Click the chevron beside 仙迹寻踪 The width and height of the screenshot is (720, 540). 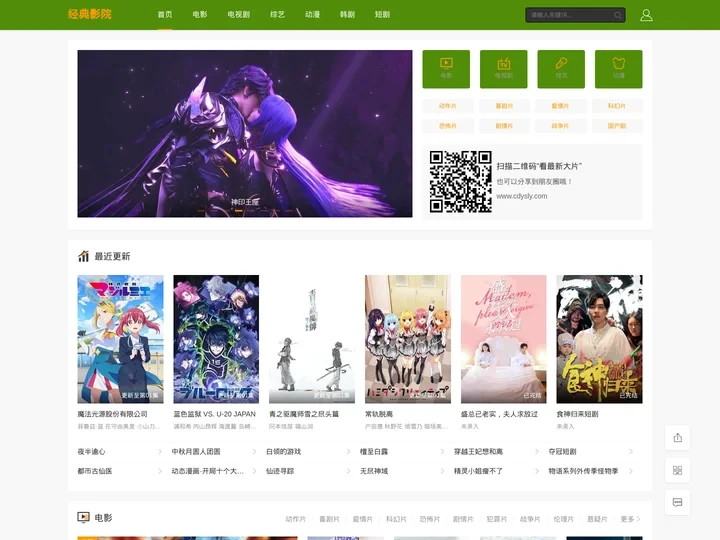[x=348, y=471]
